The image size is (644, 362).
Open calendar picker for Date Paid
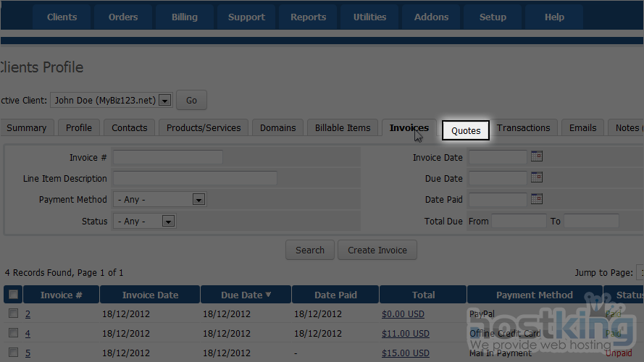[536, 199]
